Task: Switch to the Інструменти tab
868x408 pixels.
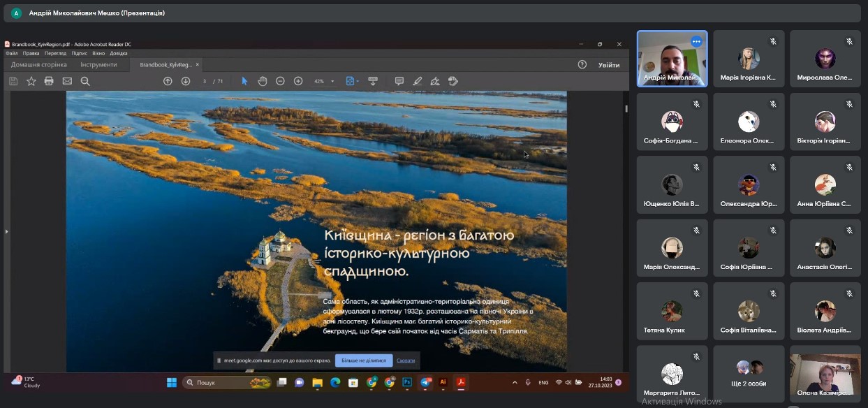Action: click(x=98, y=65)
